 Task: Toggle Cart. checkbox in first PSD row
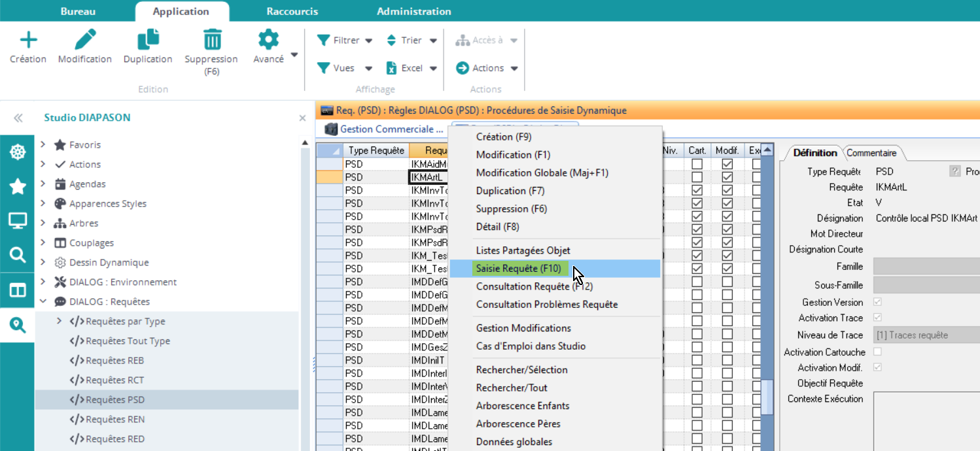pos(697,164)
